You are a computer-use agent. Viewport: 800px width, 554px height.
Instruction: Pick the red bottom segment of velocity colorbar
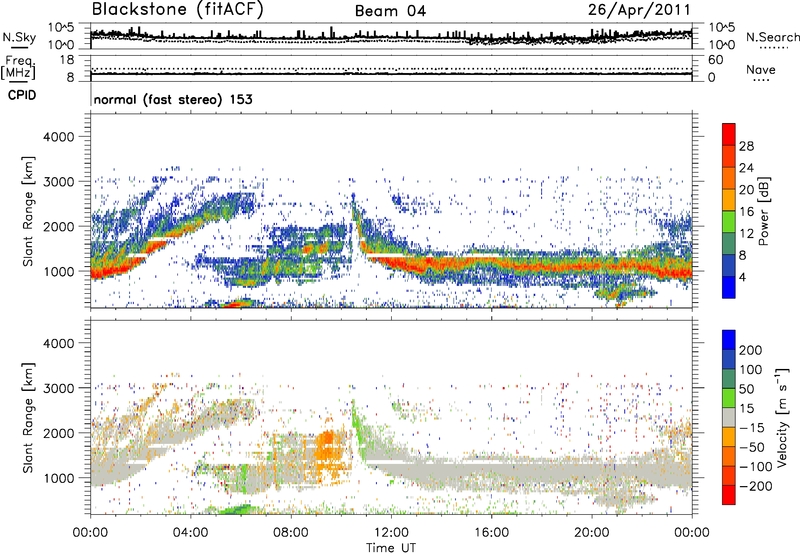click(729, 495)
